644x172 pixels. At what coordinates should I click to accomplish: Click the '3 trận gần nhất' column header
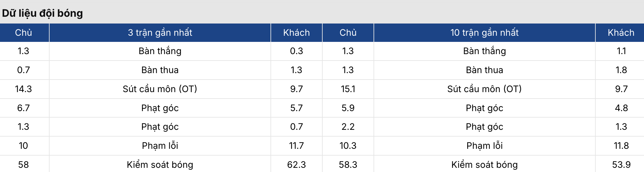coord(160,33)
